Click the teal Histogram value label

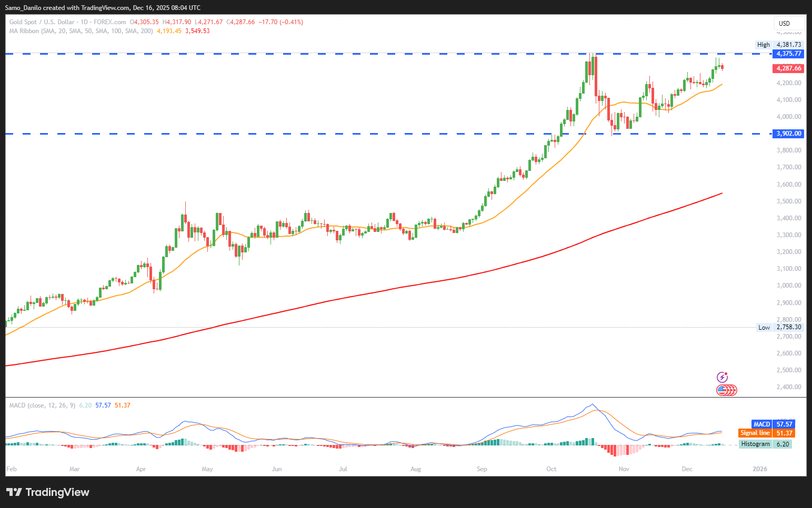pos(765,444)
